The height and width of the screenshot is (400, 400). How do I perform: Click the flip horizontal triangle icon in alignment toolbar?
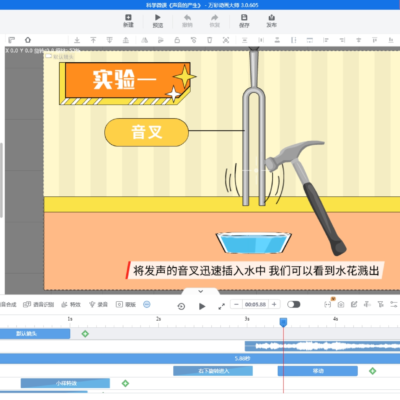(x=144, y=40)
